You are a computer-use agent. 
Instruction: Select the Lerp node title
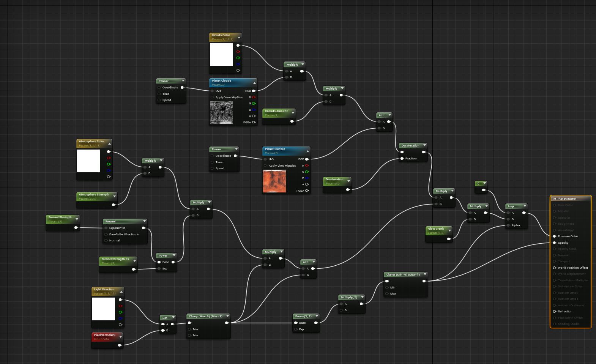click(511, 206)
